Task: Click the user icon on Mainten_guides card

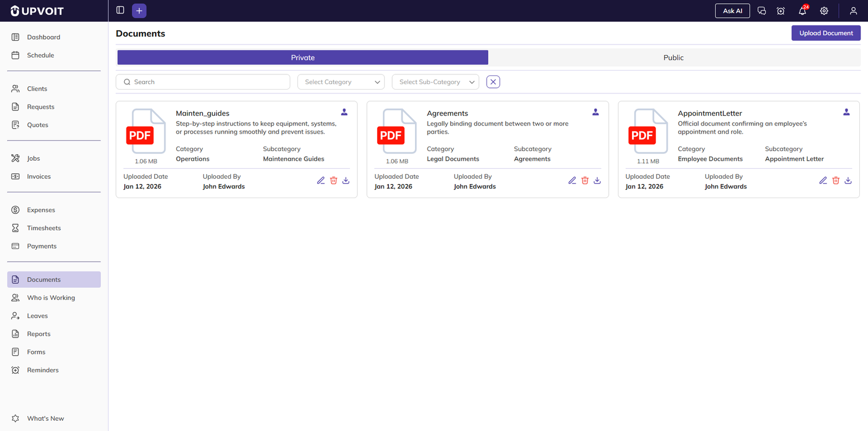Action: [344, 112]
